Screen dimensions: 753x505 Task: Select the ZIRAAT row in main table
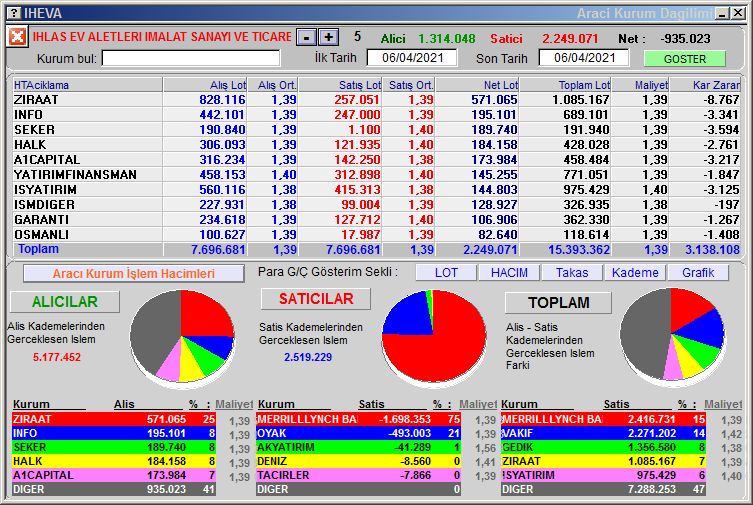(x=376, y=100)
